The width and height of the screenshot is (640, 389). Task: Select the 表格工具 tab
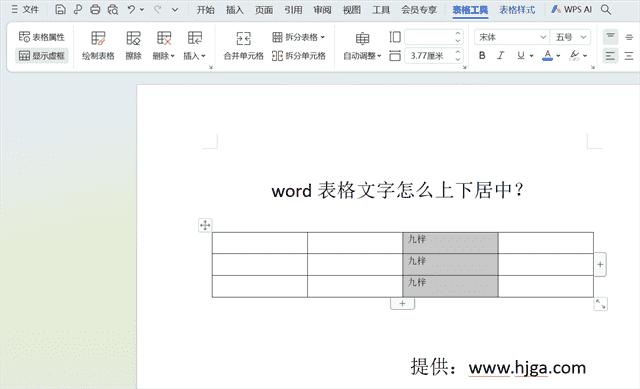(470, 10)
